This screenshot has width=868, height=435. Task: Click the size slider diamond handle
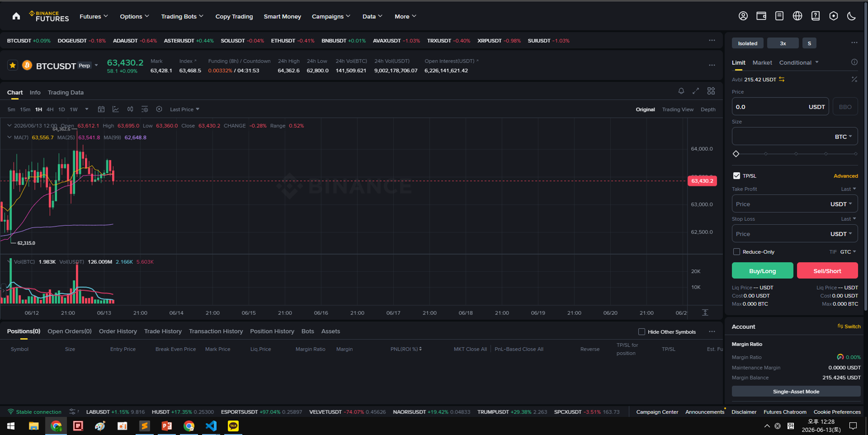click(x=736, y=154)
